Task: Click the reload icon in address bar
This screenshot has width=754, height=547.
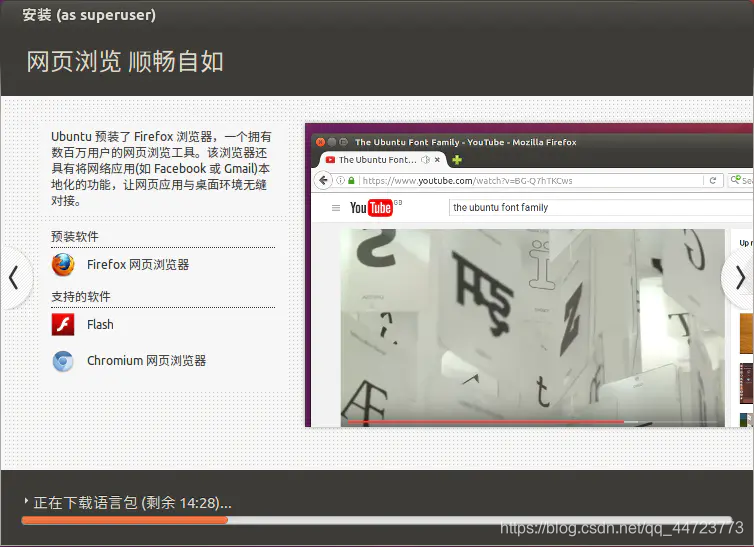Action: [x=713, y=181]
